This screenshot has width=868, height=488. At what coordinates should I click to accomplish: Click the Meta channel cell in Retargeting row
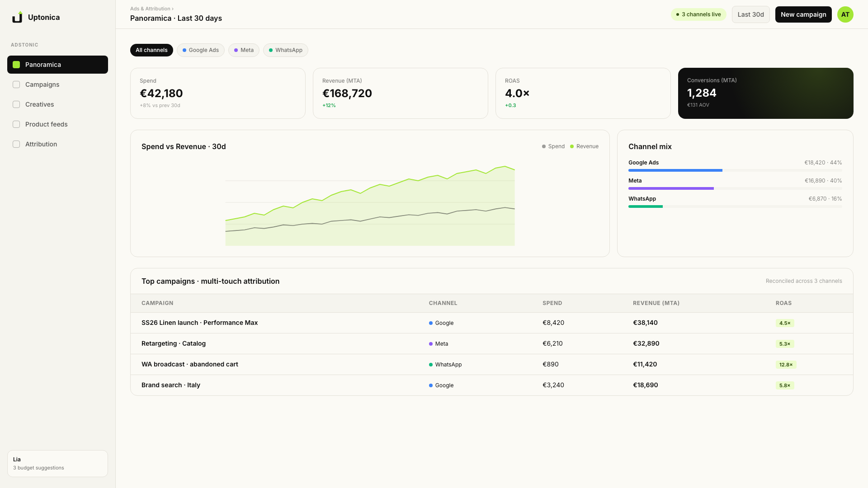pyautogui.click(x=439, y=344)
